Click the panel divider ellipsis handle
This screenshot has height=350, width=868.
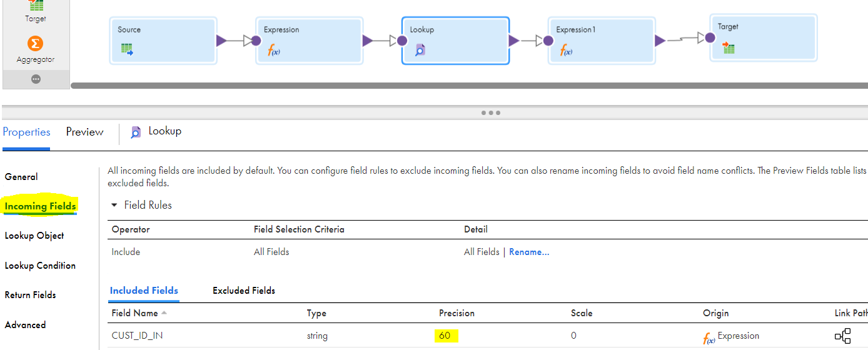tap(490, 112)
